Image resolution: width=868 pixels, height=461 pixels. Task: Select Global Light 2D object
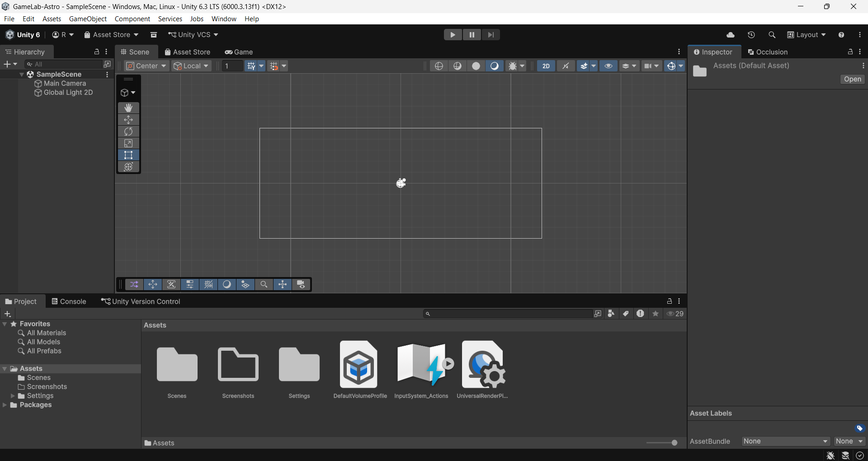(68, 93)
